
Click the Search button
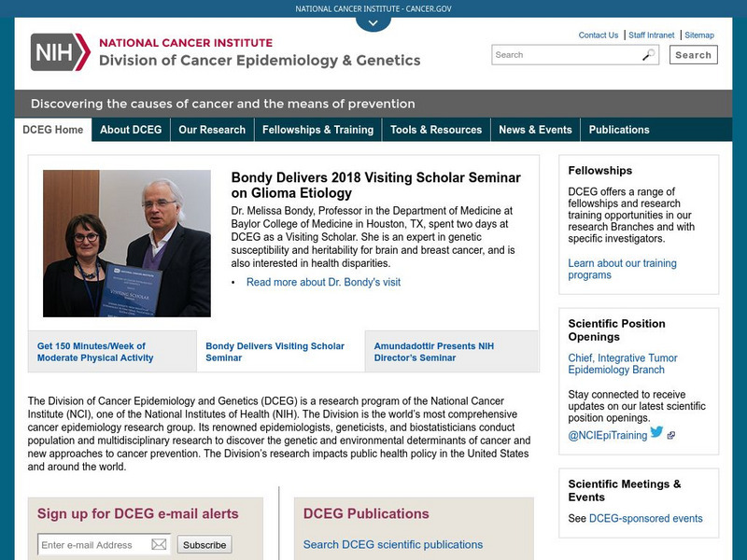tap(693, 55)
